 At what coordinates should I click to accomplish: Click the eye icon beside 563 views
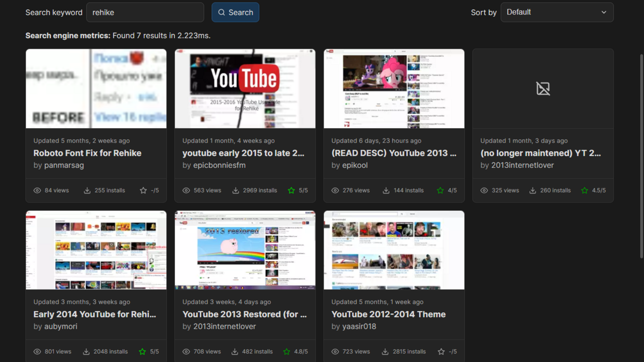186,190
